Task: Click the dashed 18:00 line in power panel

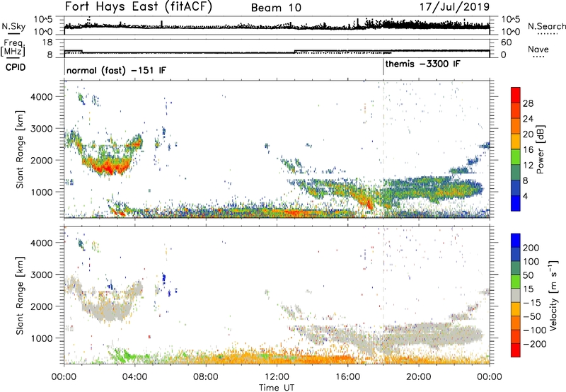Action: pyautogui.click(x=383, y=149)
